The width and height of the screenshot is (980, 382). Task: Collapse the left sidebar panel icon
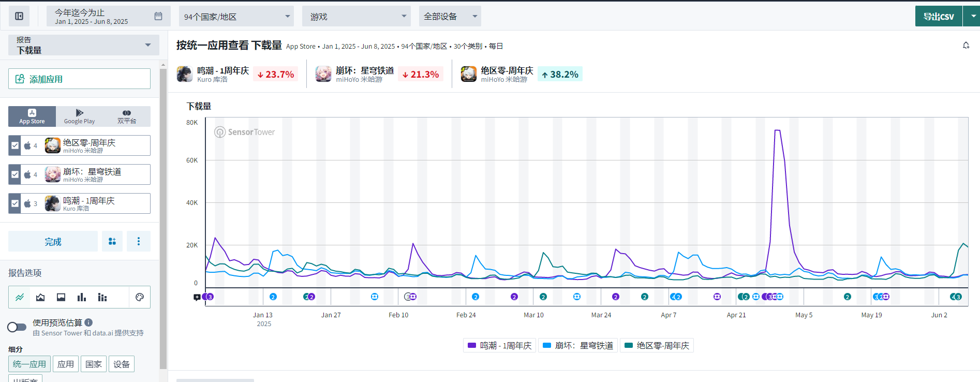(19, 16)
